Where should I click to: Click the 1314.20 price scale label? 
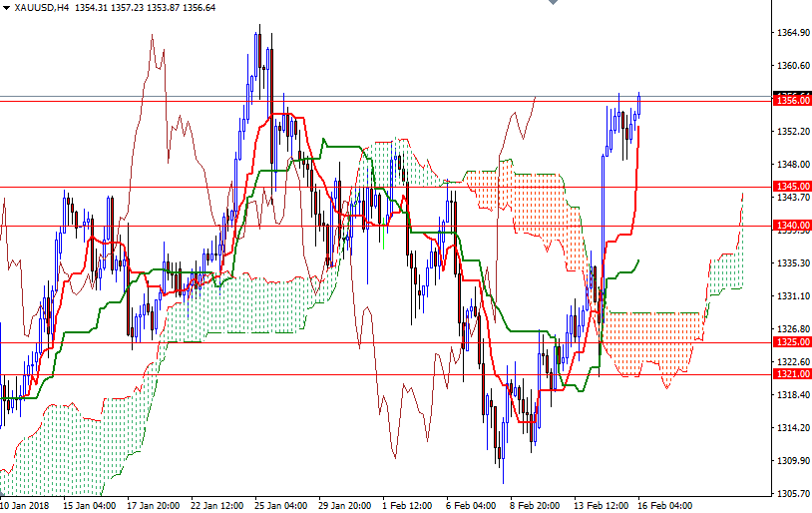[x=793, y=427]
